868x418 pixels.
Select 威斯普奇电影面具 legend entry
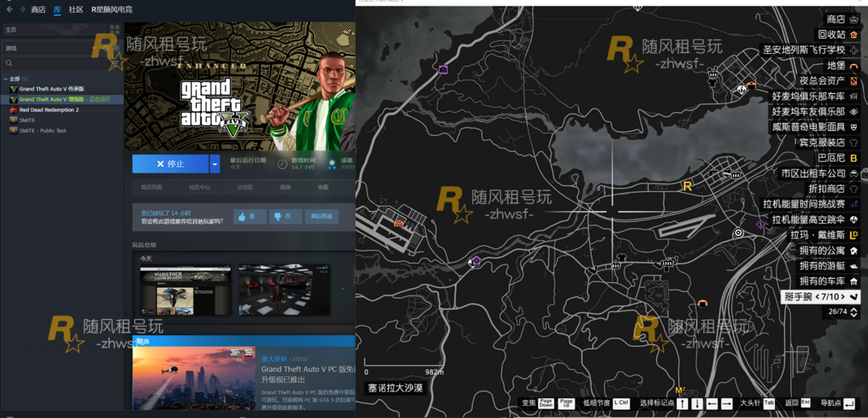pos(815,127)
